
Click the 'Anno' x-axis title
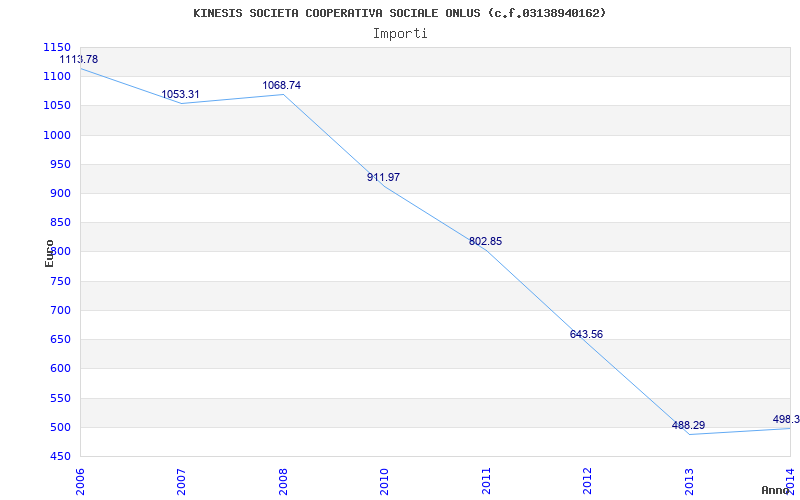(776, 490)
